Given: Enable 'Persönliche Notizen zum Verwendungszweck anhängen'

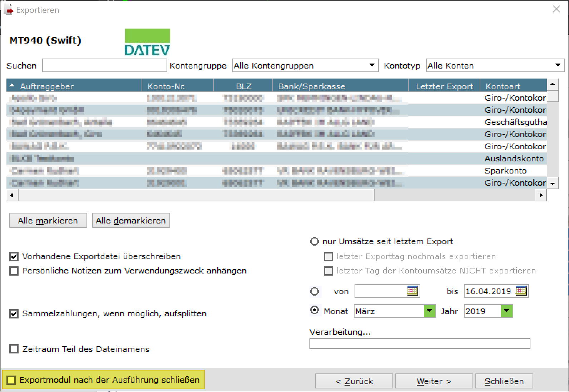Looking at the screenshot, I should point(14,271).
